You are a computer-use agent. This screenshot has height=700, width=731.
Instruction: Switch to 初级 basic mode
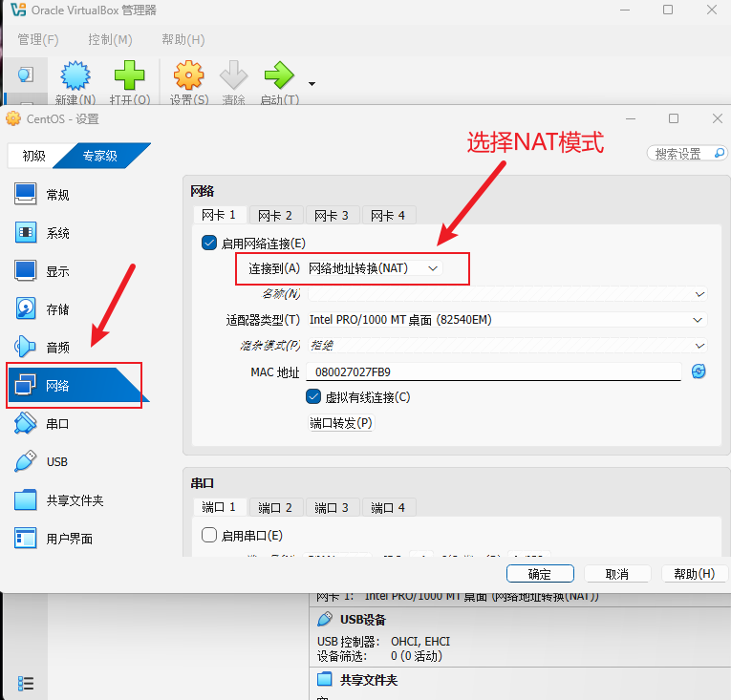point(33,156)
